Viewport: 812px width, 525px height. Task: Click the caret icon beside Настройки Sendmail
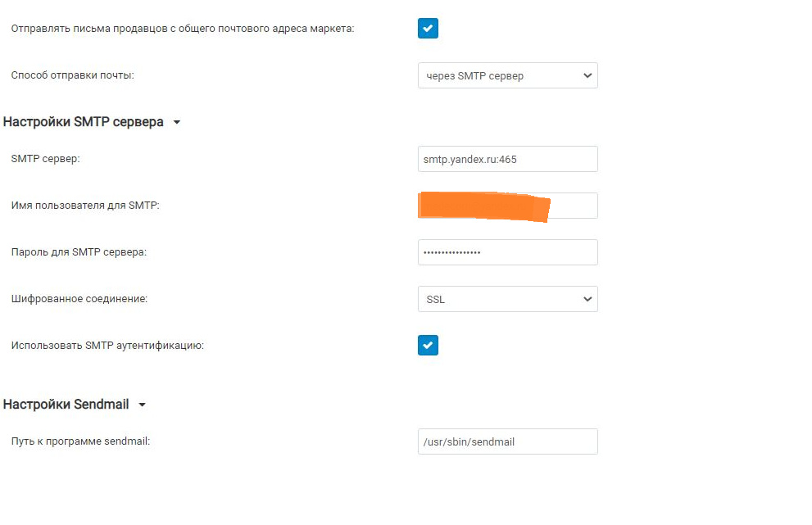(142, 405)
